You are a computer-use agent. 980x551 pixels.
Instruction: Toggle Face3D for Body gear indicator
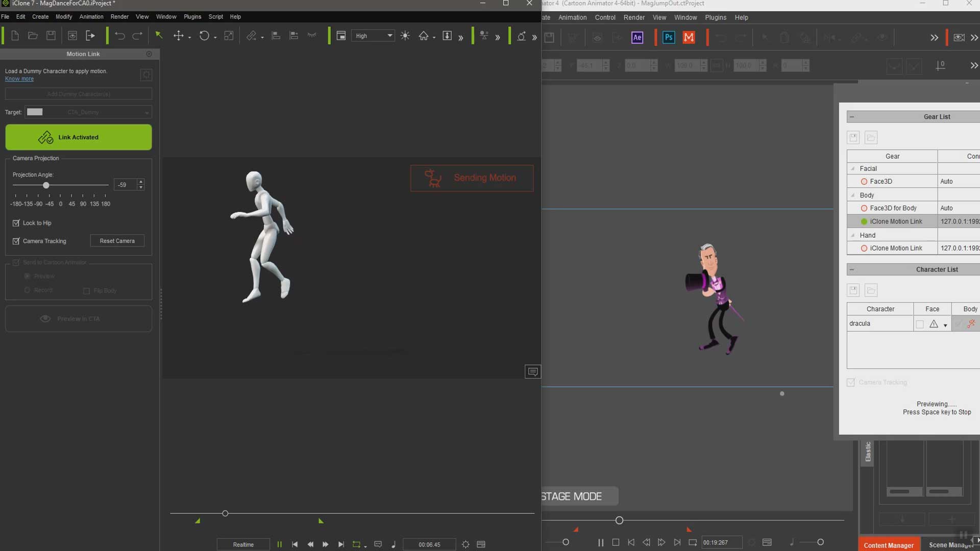coord(864,208)
